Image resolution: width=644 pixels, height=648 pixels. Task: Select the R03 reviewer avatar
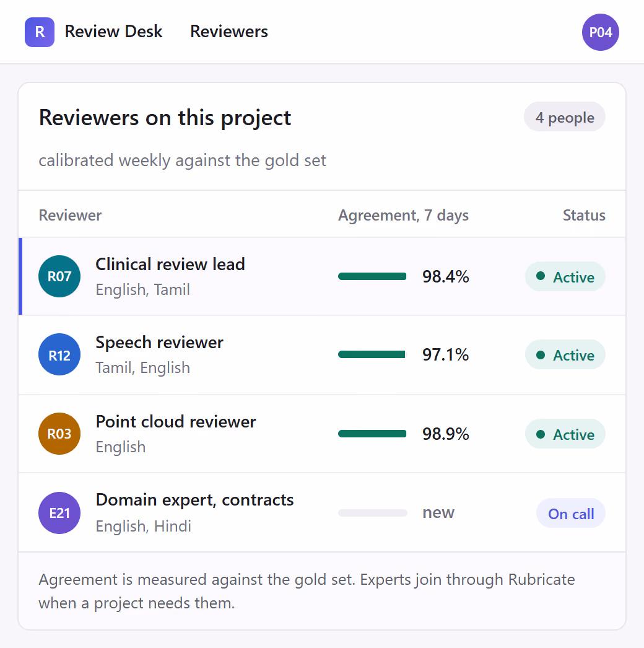59,434
